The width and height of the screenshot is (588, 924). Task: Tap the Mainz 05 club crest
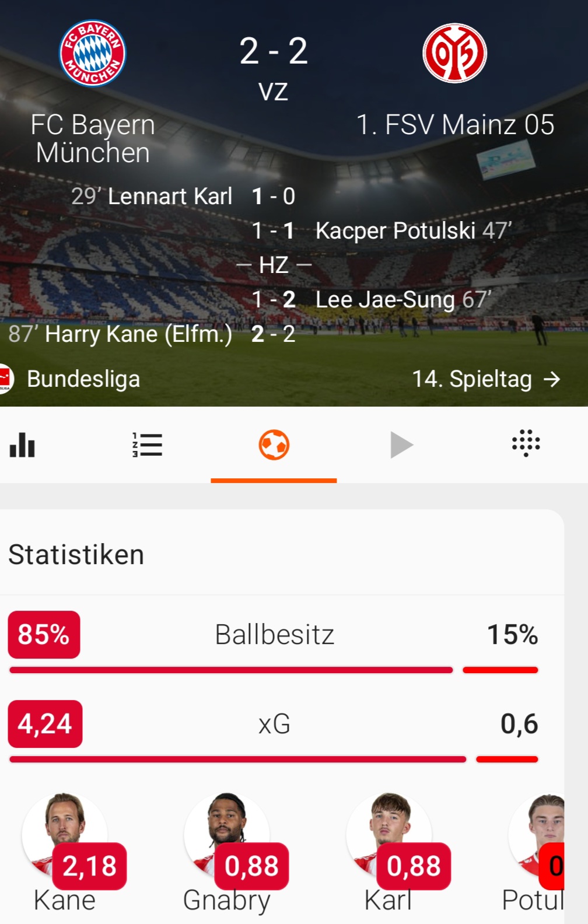point(454,53)
